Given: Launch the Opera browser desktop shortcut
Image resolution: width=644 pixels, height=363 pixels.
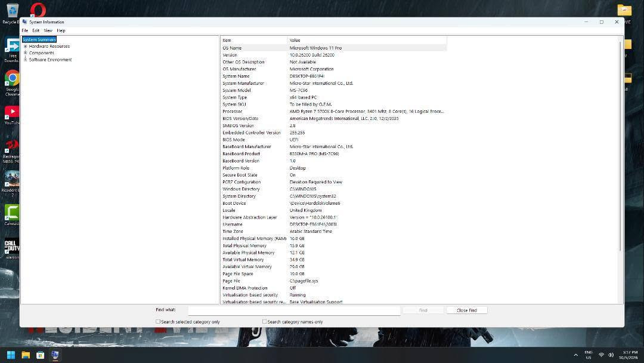Looking at the screenshot, I should pyautogui.click(x=38, y=10).
